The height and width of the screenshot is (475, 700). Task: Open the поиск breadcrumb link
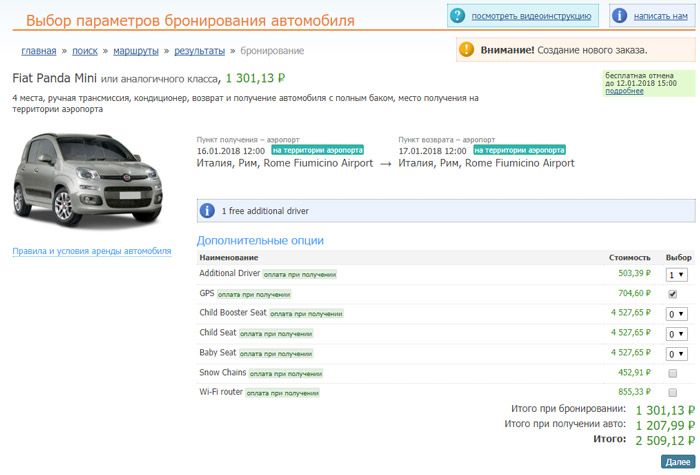(85, 51)
